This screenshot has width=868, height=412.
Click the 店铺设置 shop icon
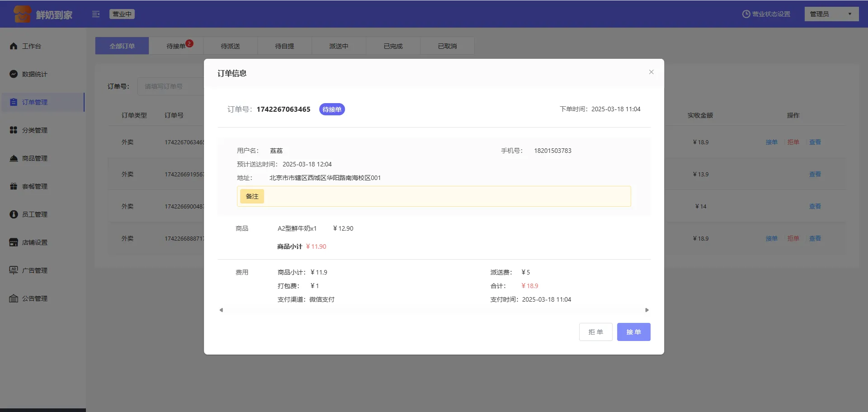pyautogui.click(x=14, y=242)
